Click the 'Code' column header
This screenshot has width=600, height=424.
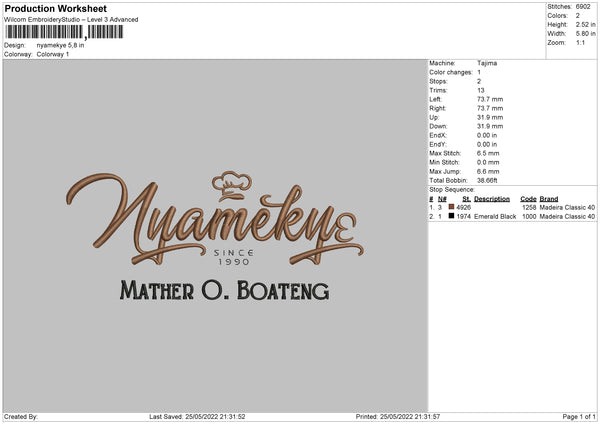pos(528,199)
